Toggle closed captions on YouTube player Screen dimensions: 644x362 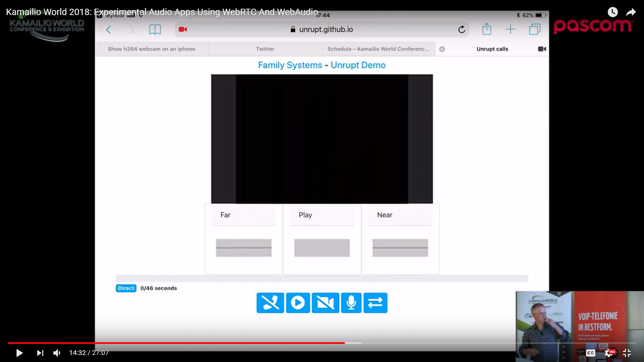pyautogui.click(x=591, y=353)
